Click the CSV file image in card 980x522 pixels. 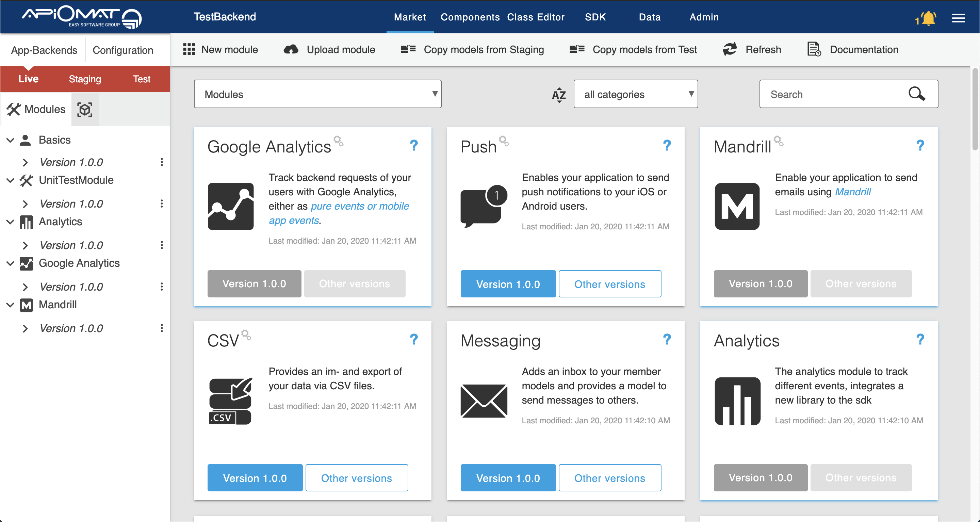click(231, 401)
